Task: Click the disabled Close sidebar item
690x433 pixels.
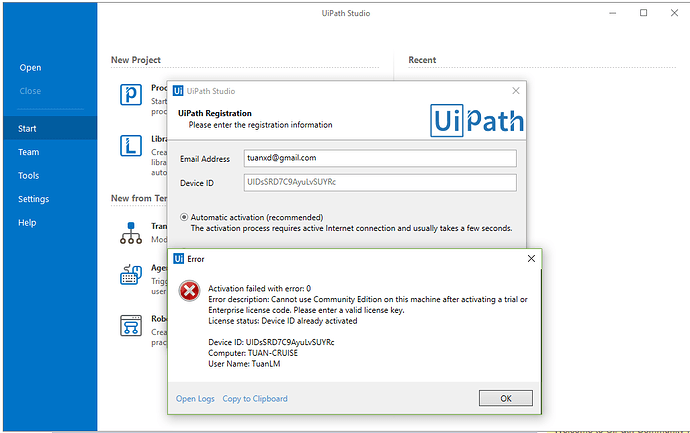Action: coord(30,91)
